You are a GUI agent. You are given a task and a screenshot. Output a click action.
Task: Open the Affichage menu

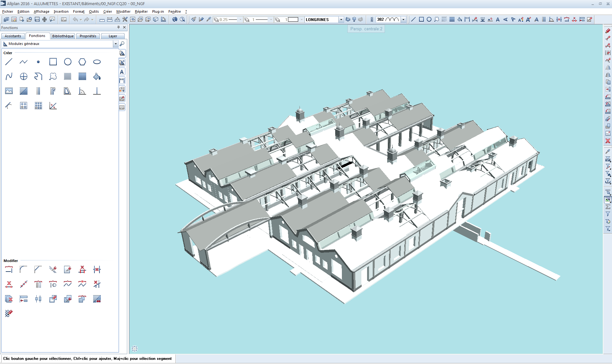(41, 11)
